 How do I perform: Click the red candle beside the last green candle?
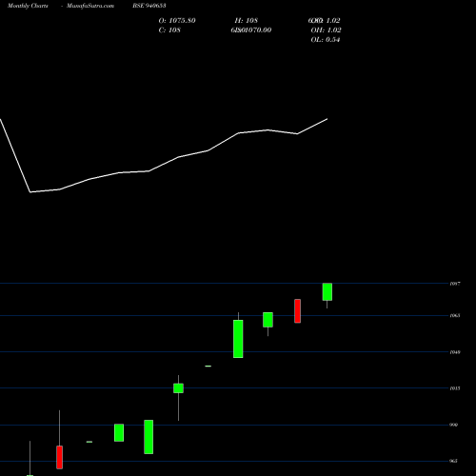tap(297, 311)
